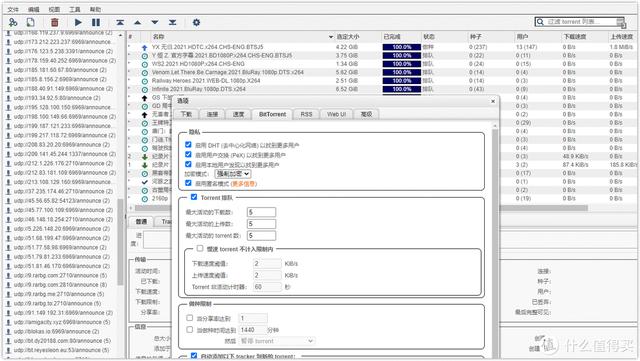The height and width of the screenshot is (361, 640).
Task: Click the max active torrents field
Action: coord(261,236)
